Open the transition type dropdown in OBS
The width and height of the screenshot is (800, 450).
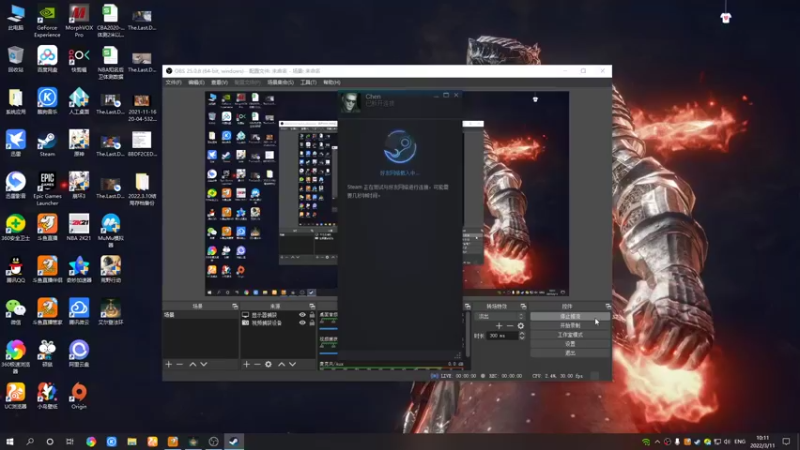coord(499,316)
